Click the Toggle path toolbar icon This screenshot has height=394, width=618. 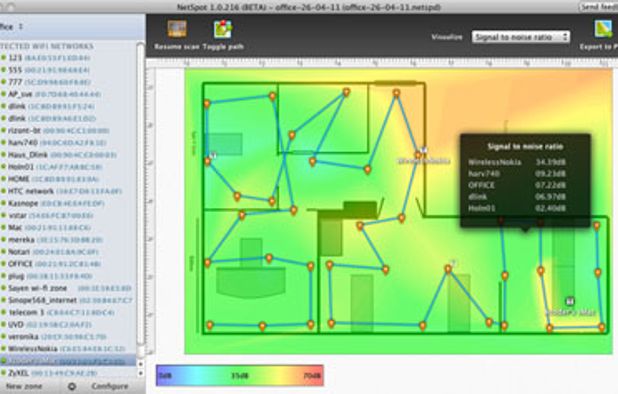pos(223,29)
